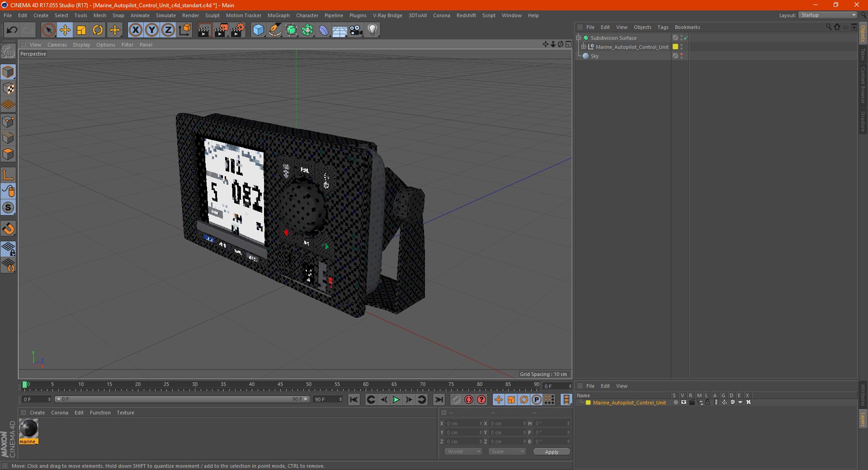Open the spline Pen tool
The height and width of the screenshot is (470, 868).
[x=274, y=30]
